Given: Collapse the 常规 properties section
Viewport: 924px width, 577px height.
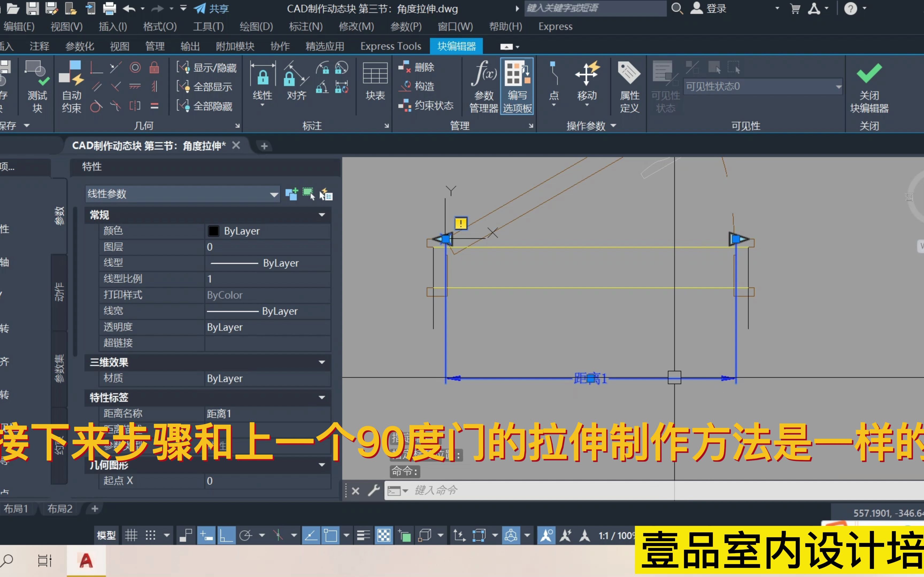Looking at the screenshot, I should [321, 215].
